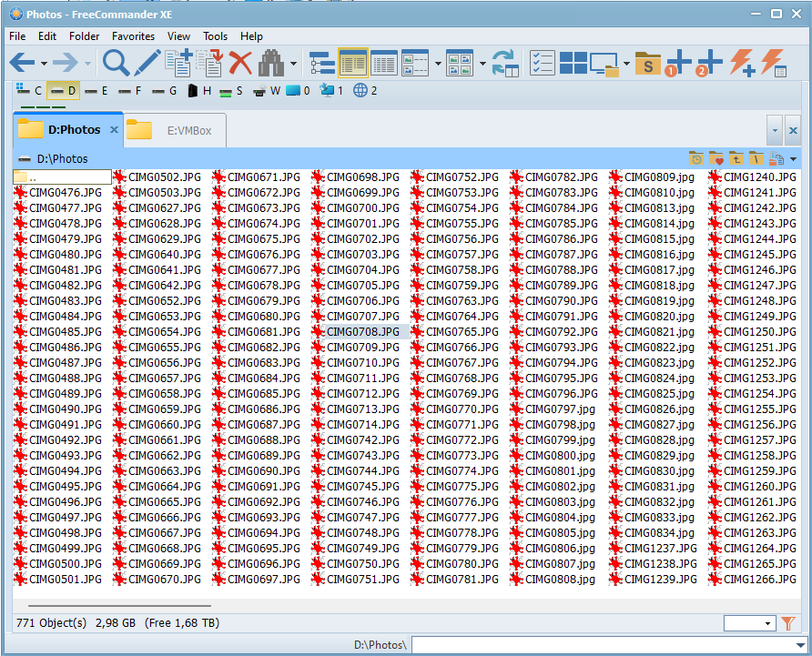Viewport: 812px width, 656px height.
Task: Open the Folder menu
Action: [84, 36]
